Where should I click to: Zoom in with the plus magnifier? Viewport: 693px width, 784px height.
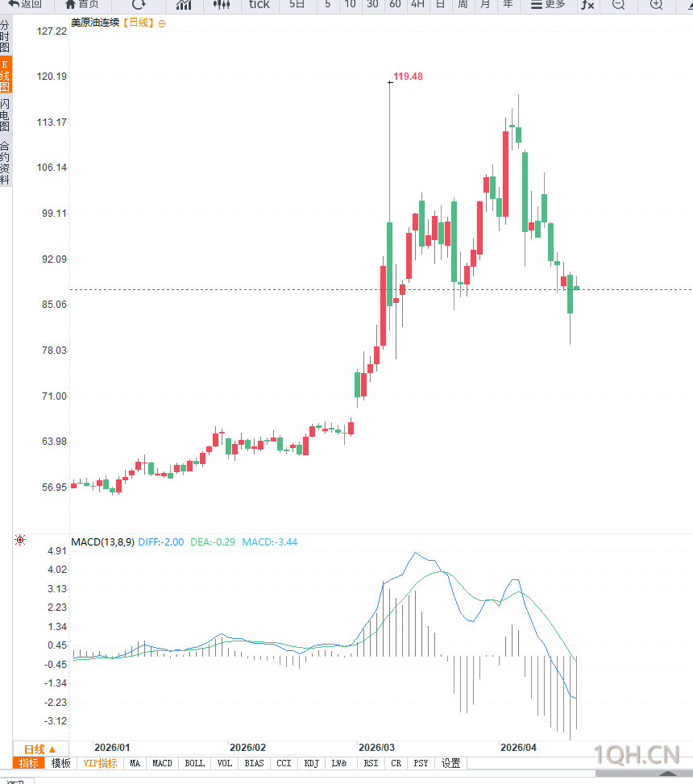pos(656,4)
